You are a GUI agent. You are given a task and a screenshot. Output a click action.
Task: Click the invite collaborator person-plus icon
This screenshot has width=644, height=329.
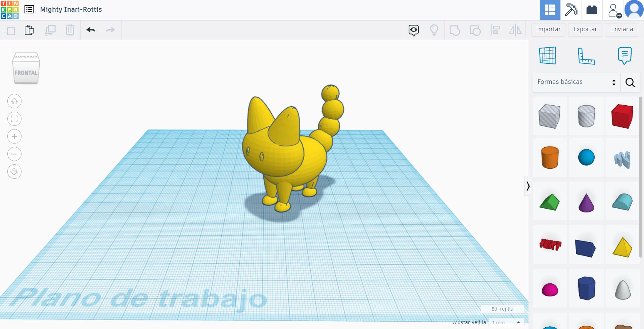(x=614, y=10)
